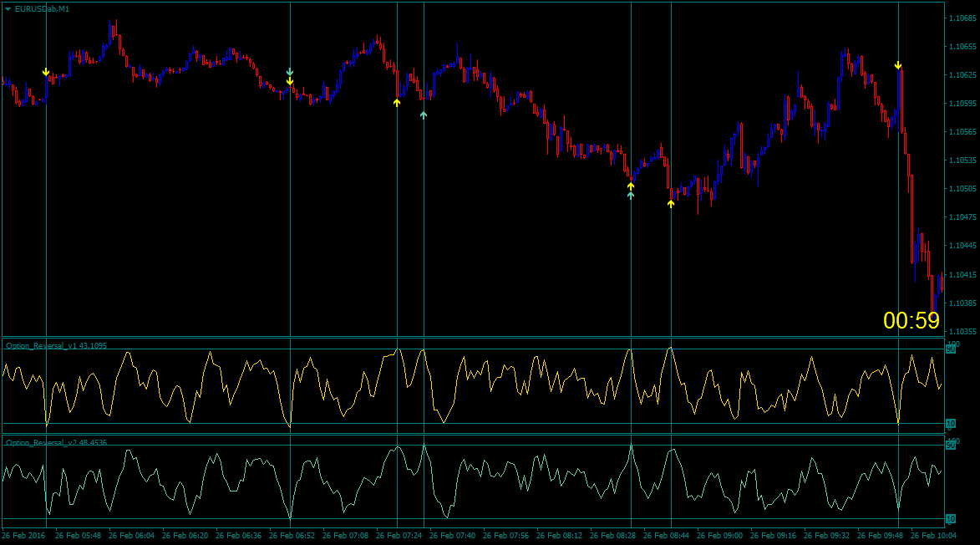Screen dimensions: 980x545
Task: Click the 26 Feb 2016 date label
Action: tap(23, 536)
